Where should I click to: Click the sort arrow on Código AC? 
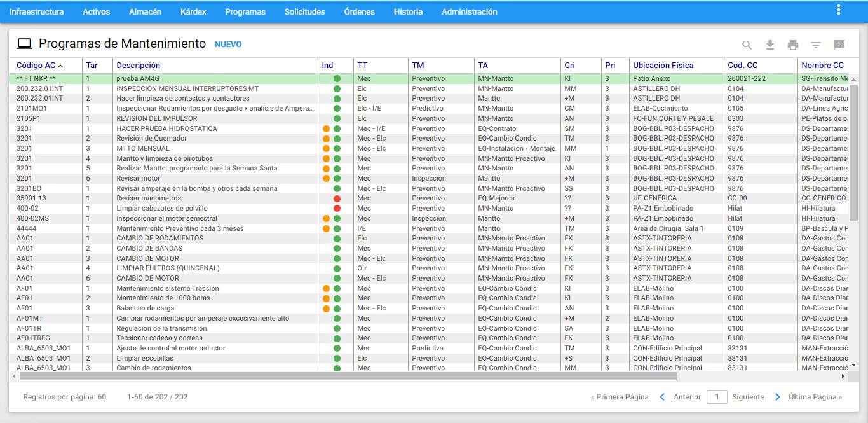[x=61, y=66]
